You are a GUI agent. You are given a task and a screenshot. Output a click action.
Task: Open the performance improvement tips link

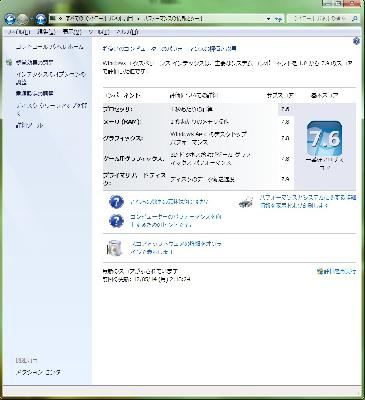pyautogui.click(x=176, y=221)
